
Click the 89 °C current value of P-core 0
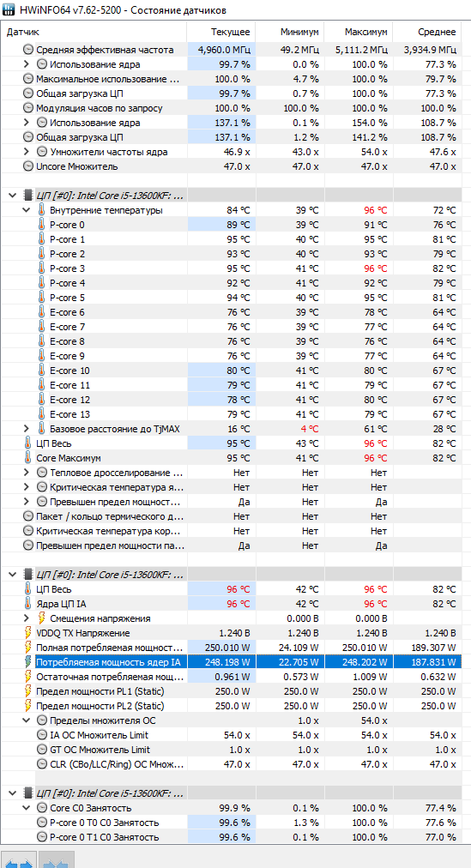point(238,225)
